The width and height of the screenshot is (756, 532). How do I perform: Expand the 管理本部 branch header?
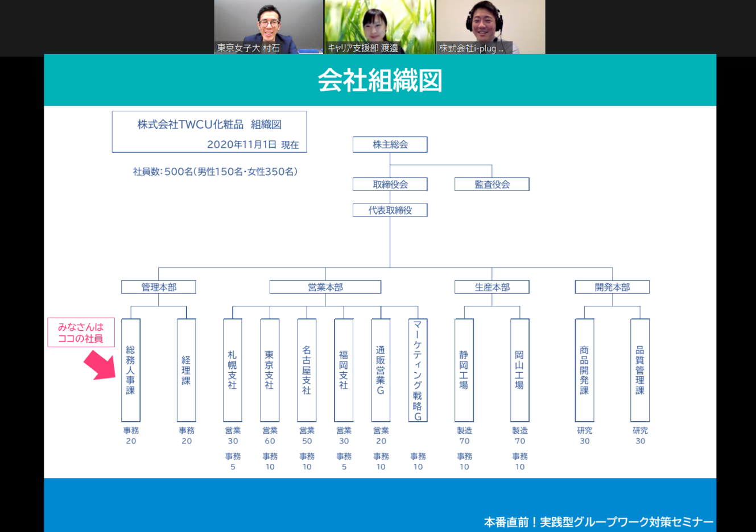[159, 287]
